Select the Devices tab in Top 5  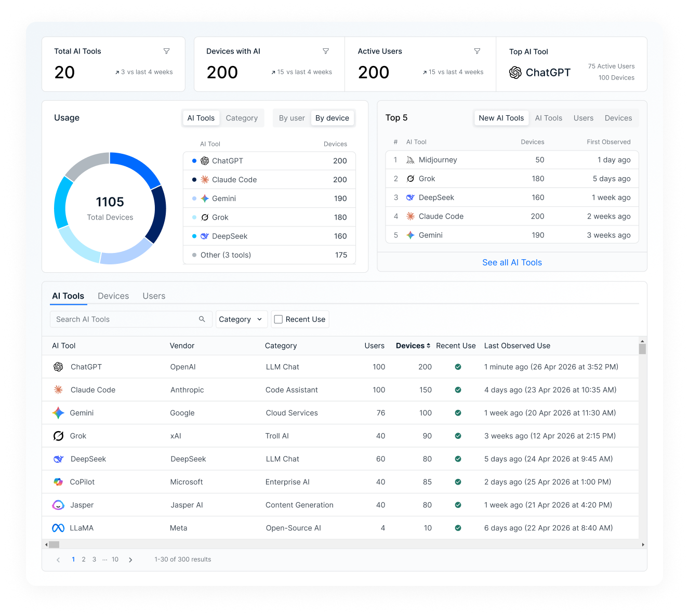coord(618,118)
